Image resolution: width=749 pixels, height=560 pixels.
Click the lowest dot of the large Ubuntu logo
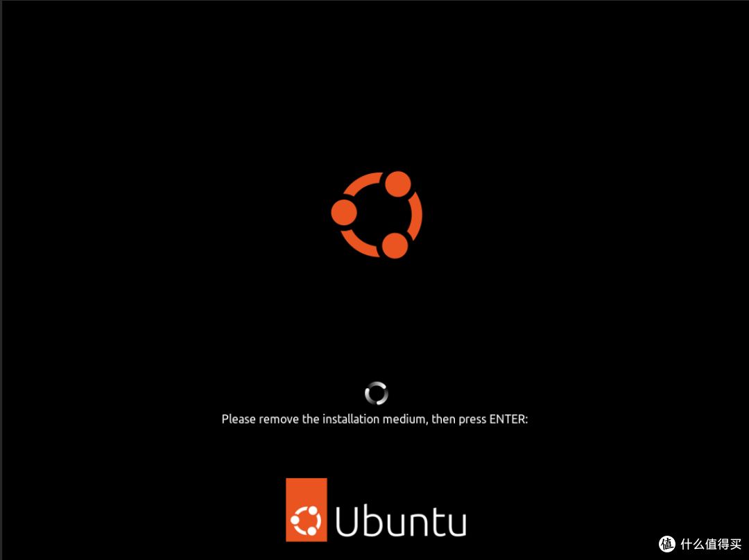tap(395, 246)
